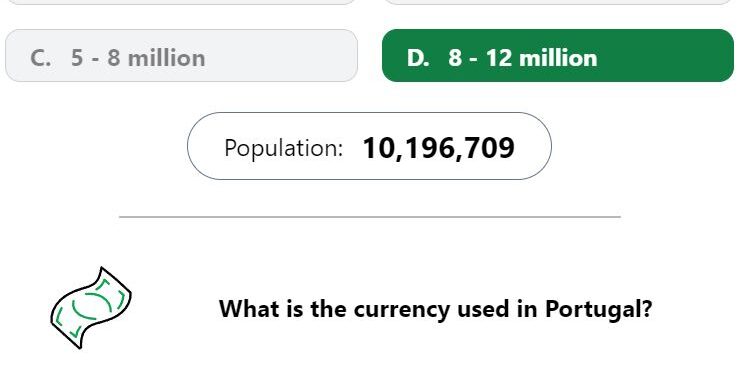Click the horizontal divider line
Image resolution: width=743 pixels, height=375 pixels.
(x=370, y=217)
